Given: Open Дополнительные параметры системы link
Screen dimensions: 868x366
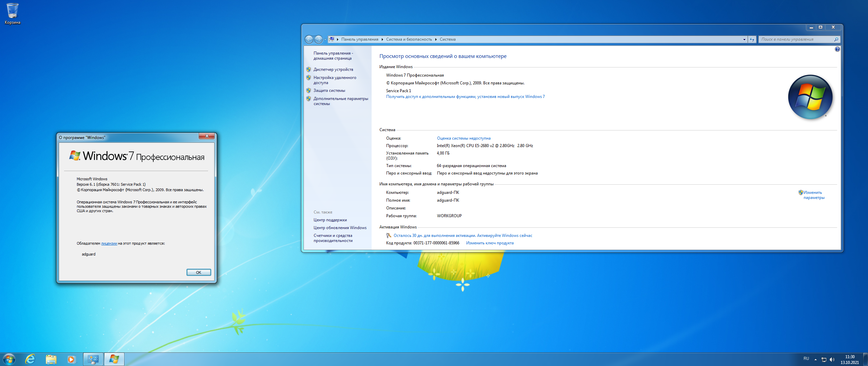Looking at the screenshot, I should [x=341, y=101].
